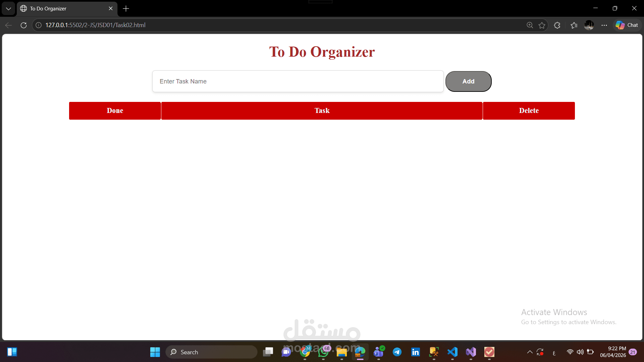The image size is (644, 362).
Task: Open the tab search chevron dropdown
Action: pos(8,8)
